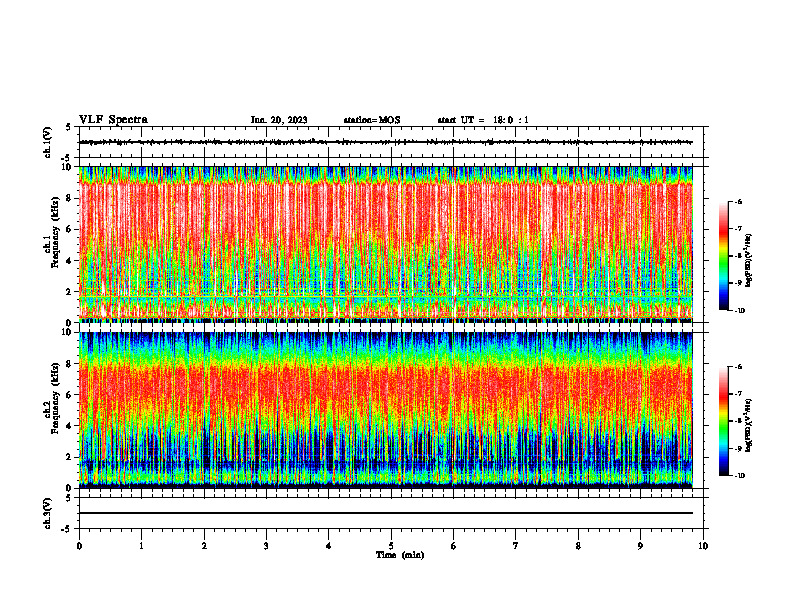Click the "-6" label on ch.1 colorbar
This screenshot has height=612, width=792.
738,202
